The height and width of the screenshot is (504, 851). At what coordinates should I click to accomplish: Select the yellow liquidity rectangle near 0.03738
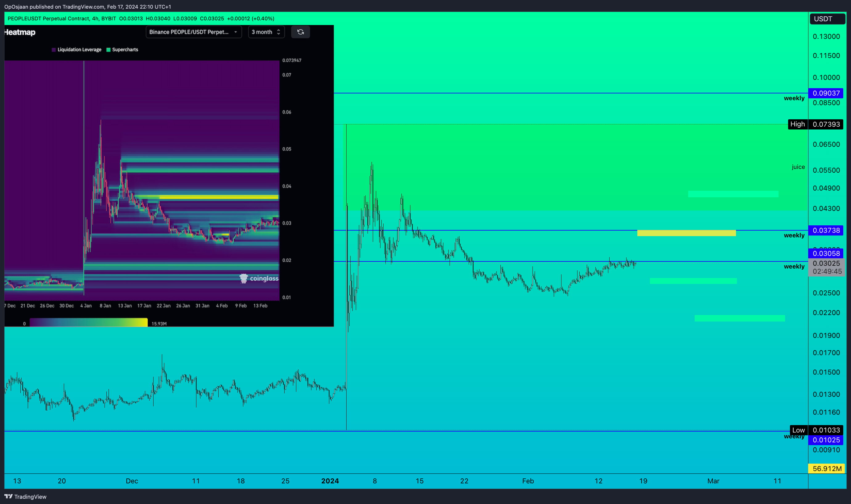[686, 233]
